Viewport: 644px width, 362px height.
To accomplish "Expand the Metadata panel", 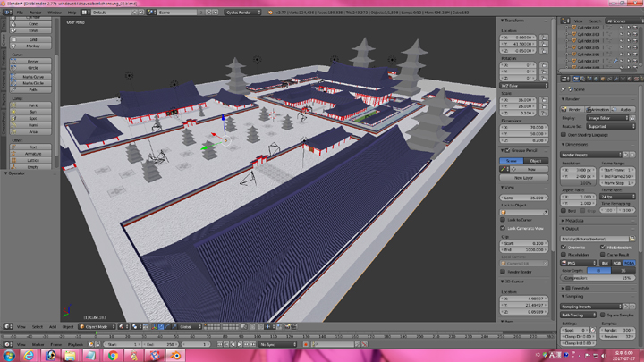I will click(x=574, y=221).
